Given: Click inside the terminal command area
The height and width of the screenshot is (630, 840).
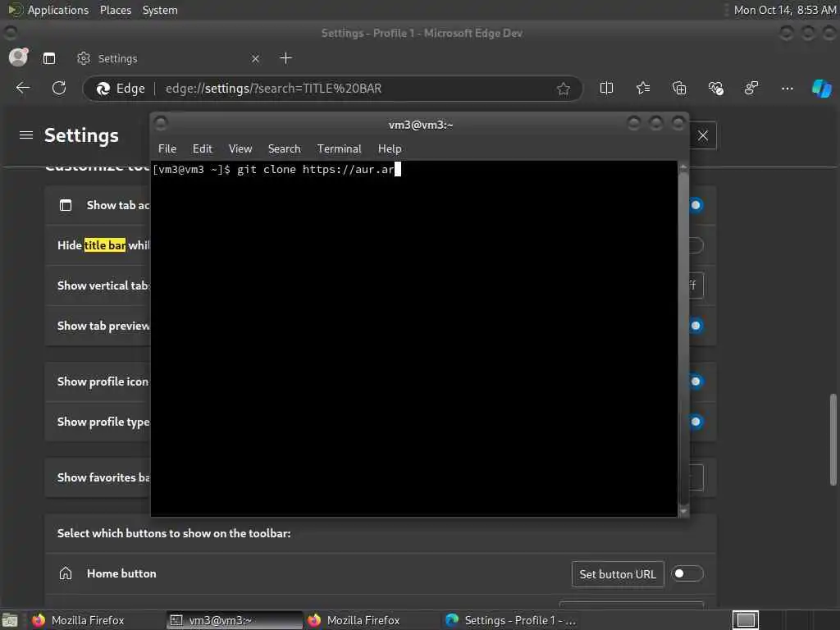Looking at the screenshot, I should (x=414, y=339).
